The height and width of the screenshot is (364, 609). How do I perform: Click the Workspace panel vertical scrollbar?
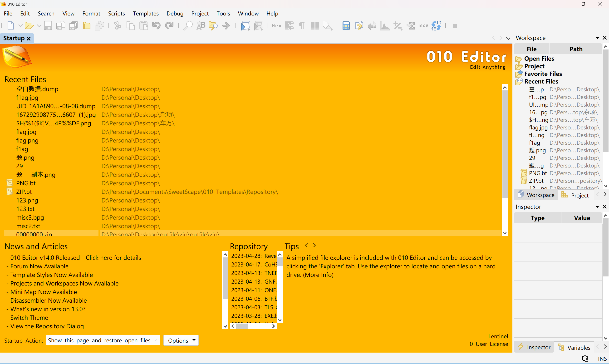point(606,116)
